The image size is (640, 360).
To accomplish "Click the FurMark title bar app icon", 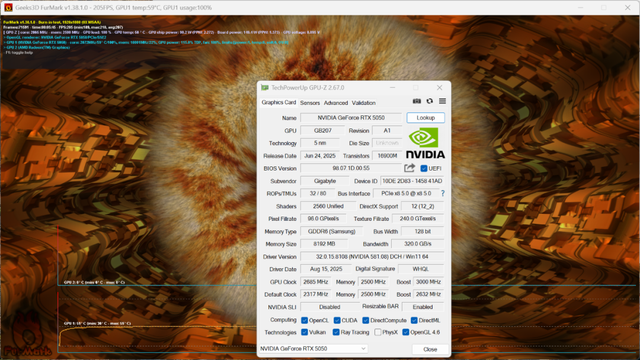I will click(x=8, y=7).
